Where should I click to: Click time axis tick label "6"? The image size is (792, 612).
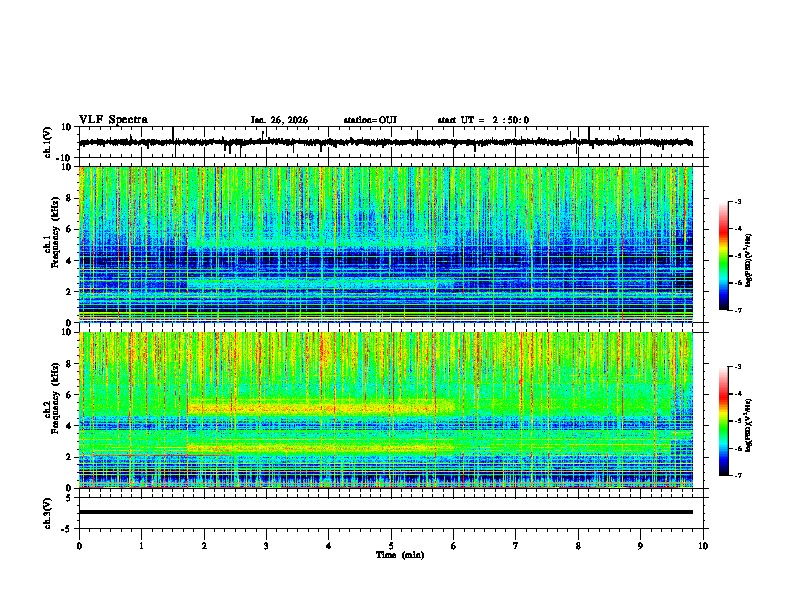point(453,546)
